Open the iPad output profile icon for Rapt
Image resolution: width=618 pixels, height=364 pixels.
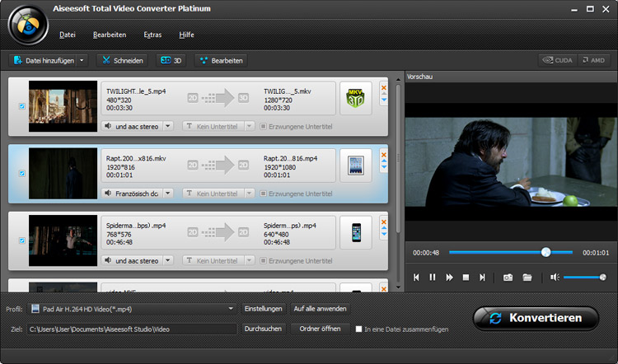click(355, 166)
